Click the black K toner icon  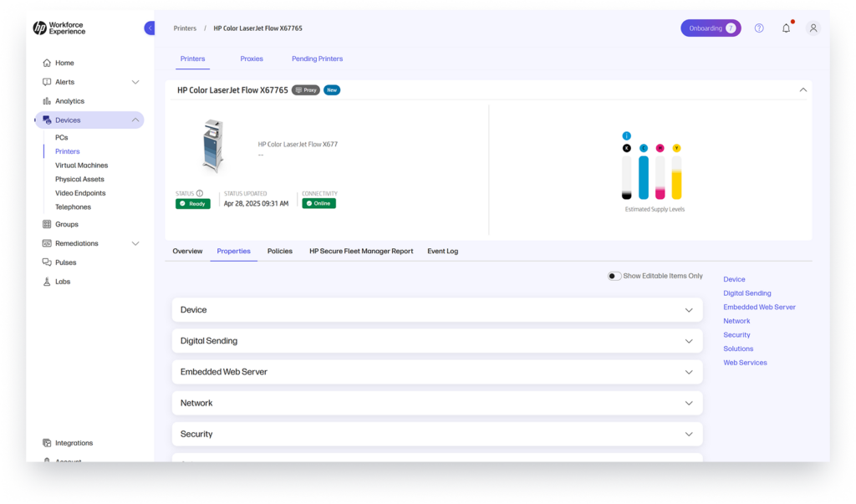(627, 148)
